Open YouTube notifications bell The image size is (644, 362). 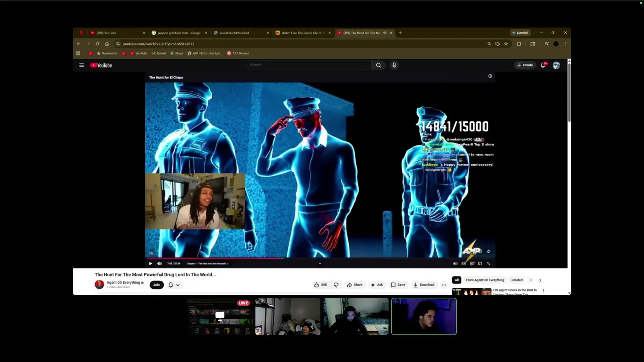(x=543, y=65)
